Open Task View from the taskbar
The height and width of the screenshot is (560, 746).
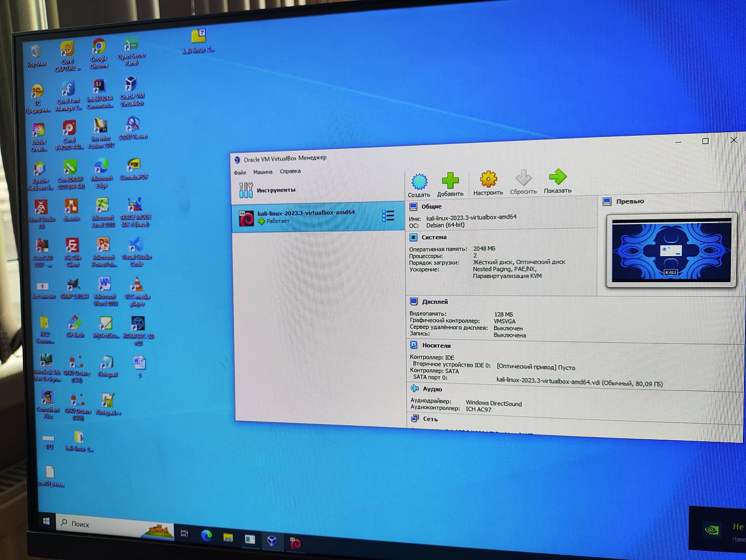[184, 533]
